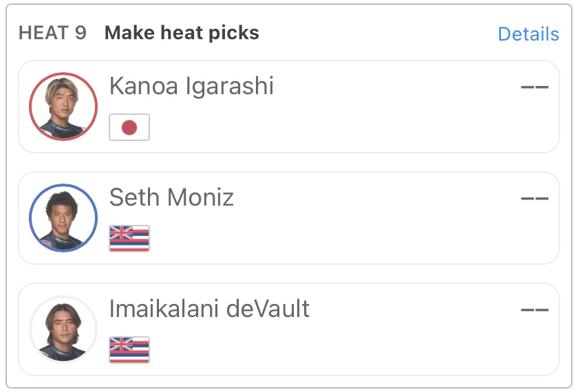Click Seth Moniz's blank score dashes

pos(534,199)
